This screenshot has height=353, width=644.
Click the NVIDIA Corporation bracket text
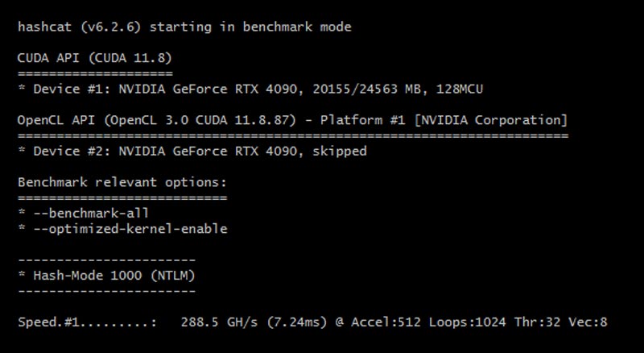pos(491,120)
